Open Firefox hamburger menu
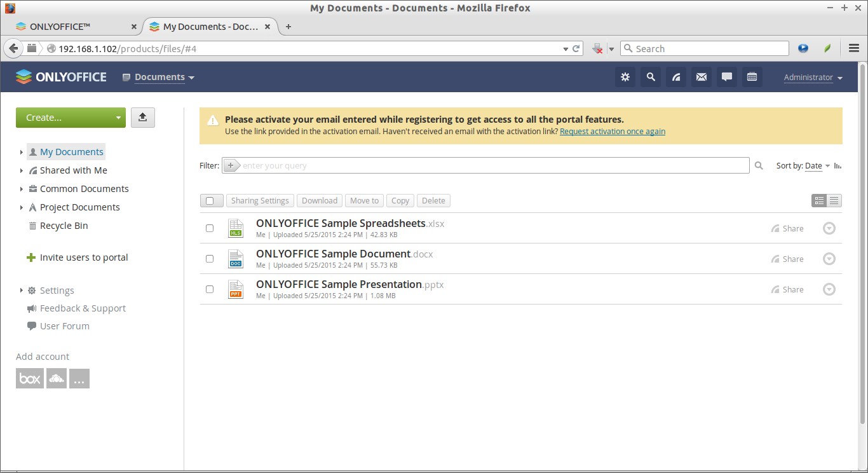This screenshot has width=868, height=473. pyautogui.click(x=854, y=48)
